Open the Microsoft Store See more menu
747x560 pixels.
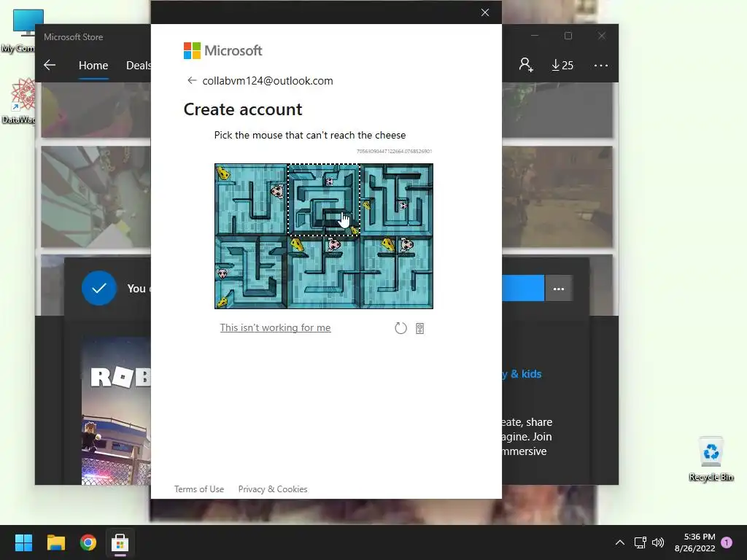coord(601,65)
